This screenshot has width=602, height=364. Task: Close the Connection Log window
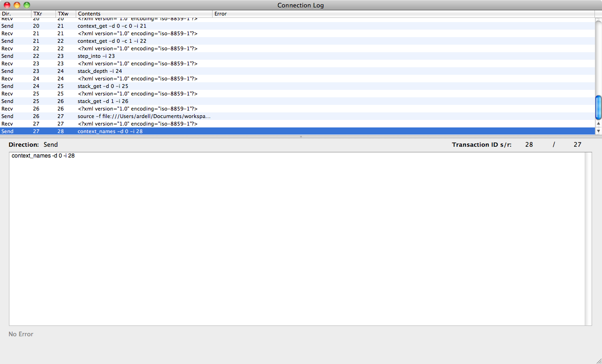coord(7,5)
